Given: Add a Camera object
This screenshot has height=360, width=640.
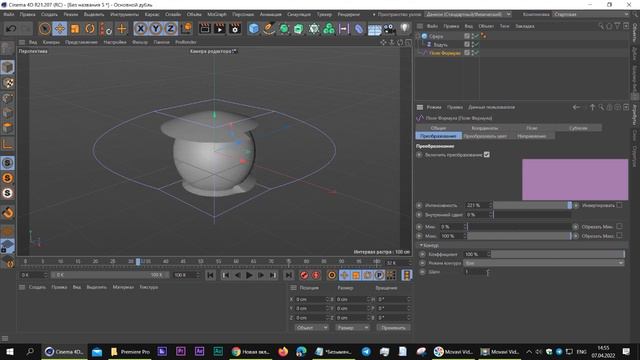Looking at the screenshot, I should click(389, 29).
